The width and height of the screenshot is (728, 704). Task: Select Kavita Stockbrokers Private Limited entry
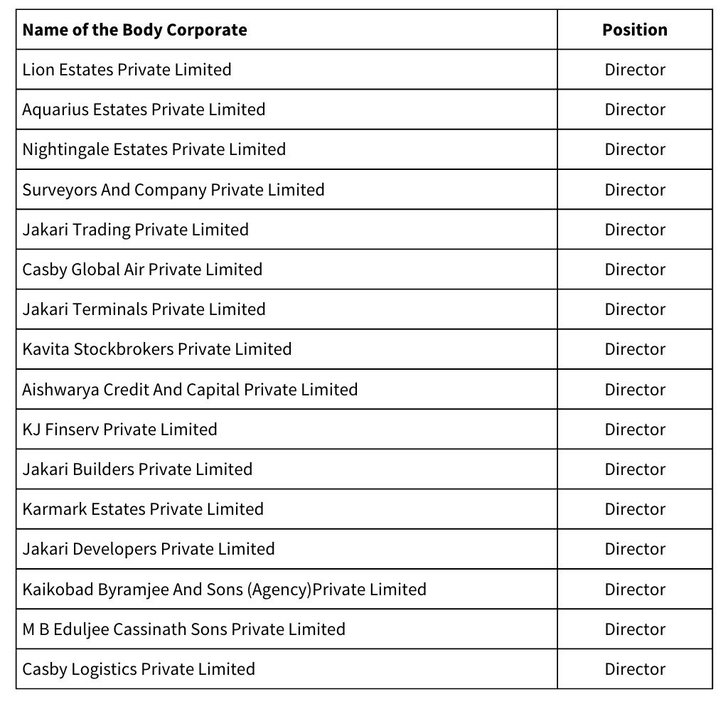pyautogui.click(x=157, y=349)
